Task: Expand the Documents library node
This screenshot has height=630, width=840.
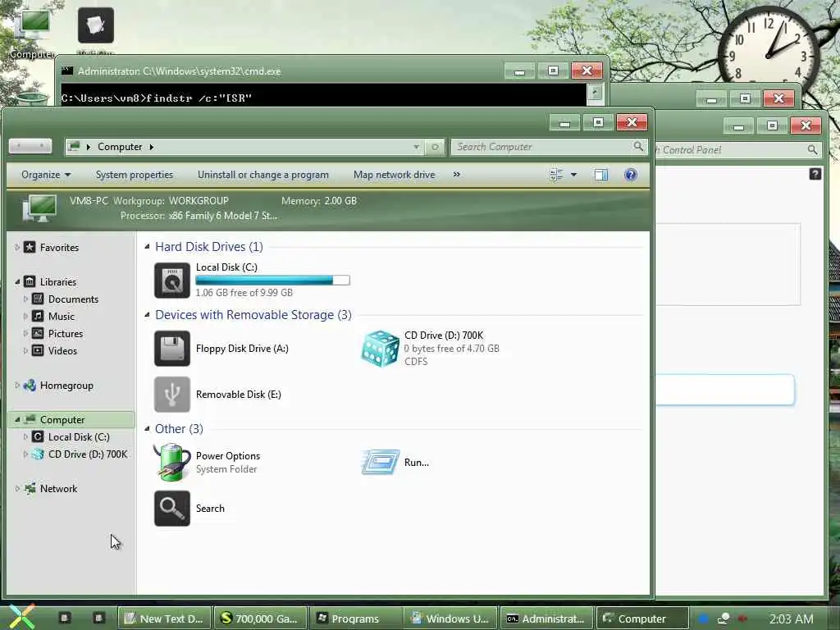Action: (25, 299)
